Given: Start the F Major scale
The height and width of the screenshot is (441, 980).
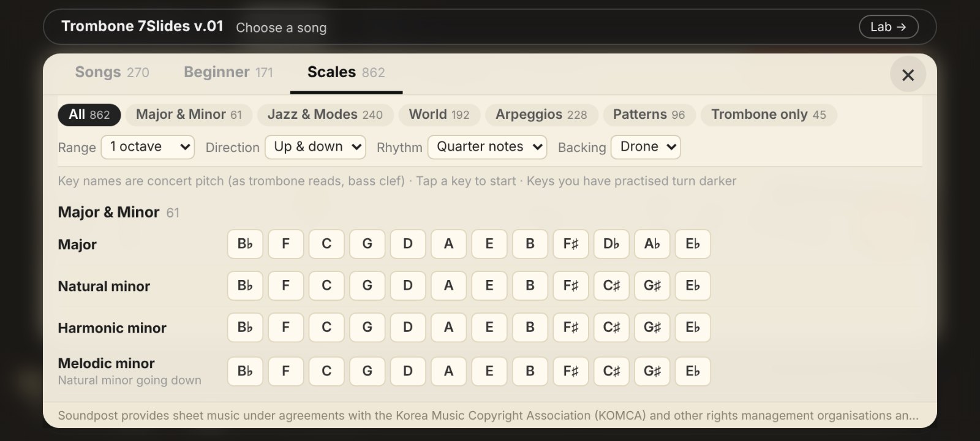Looking at the screenshot, I should pyautogui.click(x=285, y=244).
